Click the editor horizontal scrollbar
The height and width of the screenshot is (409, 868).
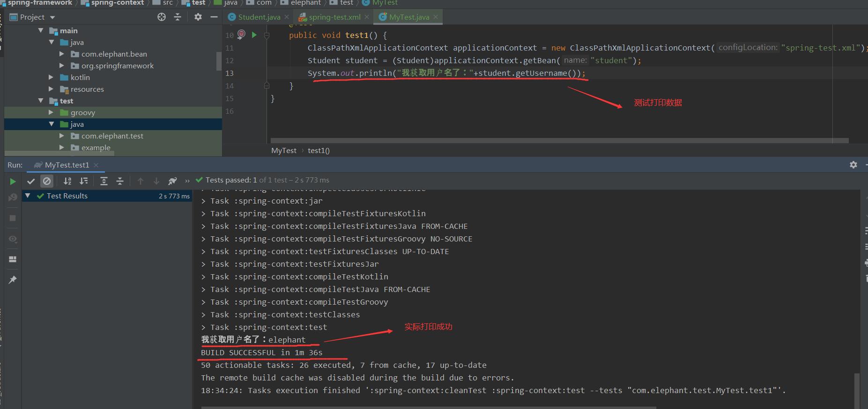coord(559,140)
